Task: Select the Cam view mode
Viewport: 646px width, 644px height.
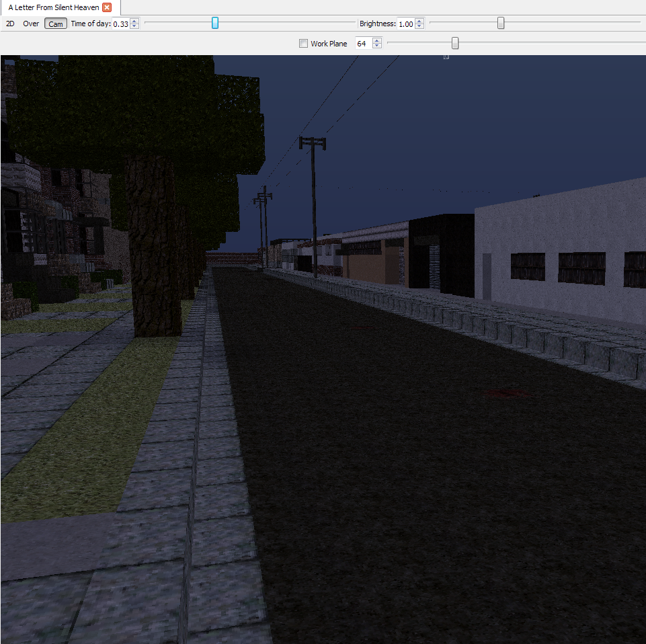Action: [56, 24]
